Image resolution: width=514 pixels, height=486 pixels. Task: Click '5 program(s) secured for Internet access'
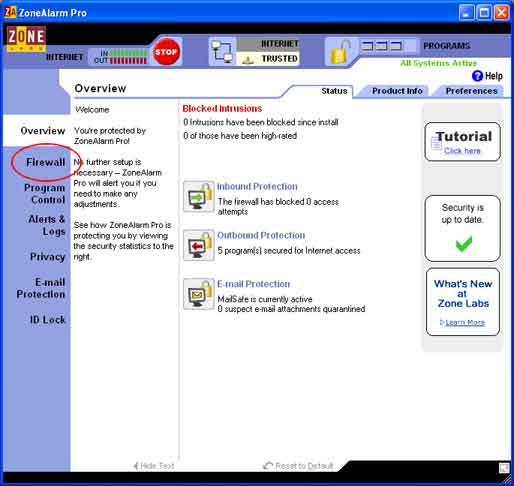(x=289, y=251)
